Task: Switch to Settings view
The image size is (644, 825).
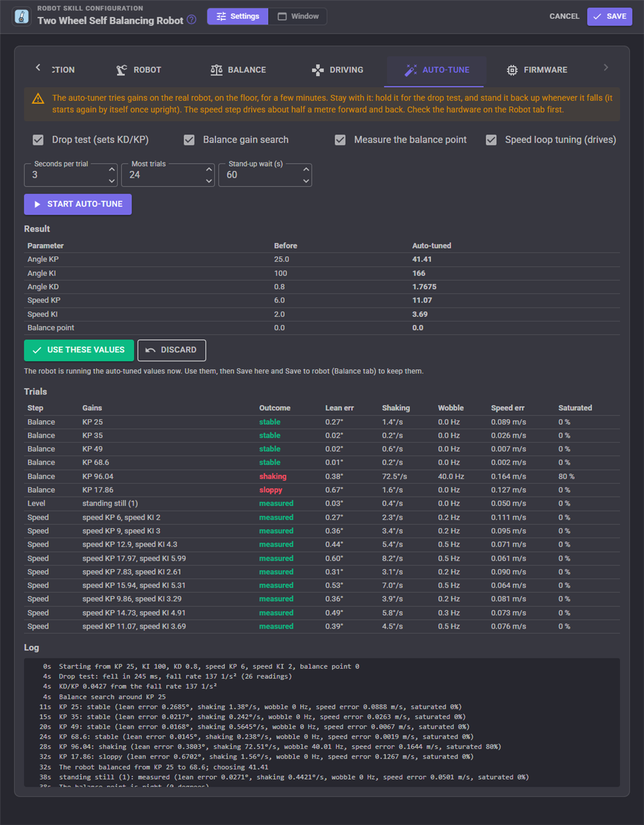Action: coord(238,16)
